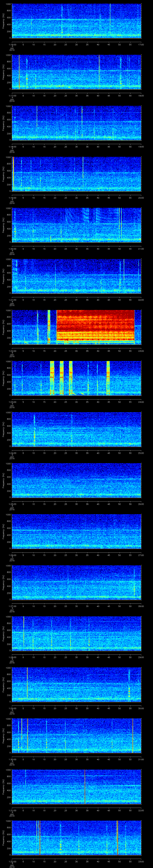Select the '1:19:00' start time label
This screenshot has width=153, height=868.
pos(12,198)
